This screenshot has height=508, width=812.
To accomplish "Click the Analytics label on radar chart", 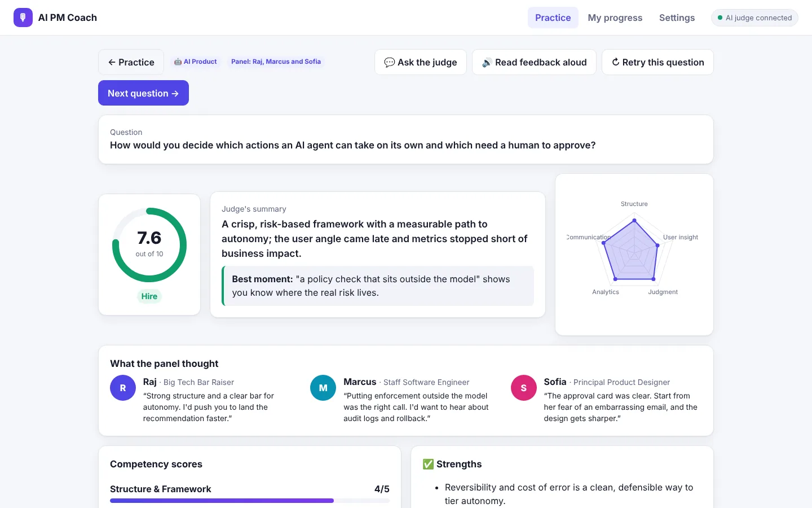I will (x=606, y=292).
